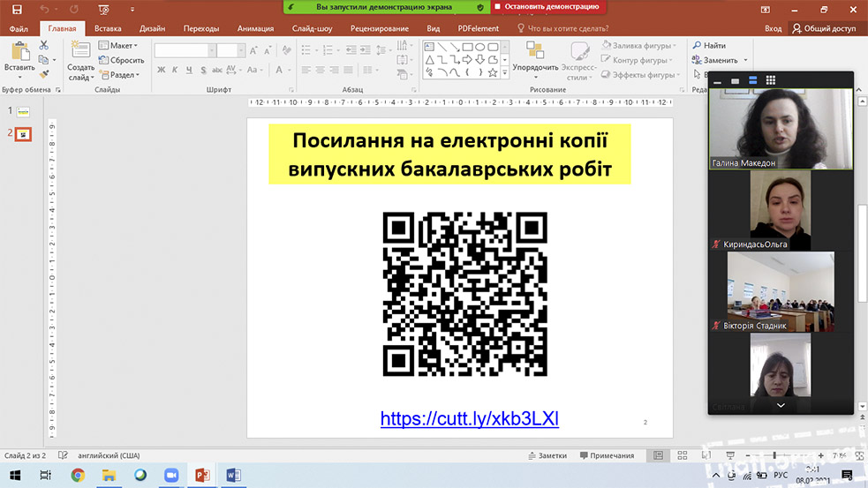This screenshot has width=868, height=488.
Task: Click the Express Styles (Экспресс-стили) icon
Action: [579, 51]
